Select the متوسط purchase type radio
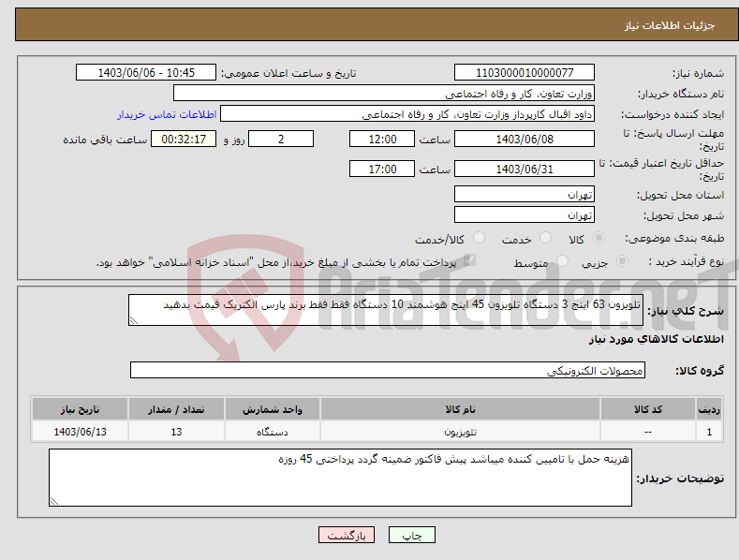This screenshot has width=739, height=560. coord(562,260)
